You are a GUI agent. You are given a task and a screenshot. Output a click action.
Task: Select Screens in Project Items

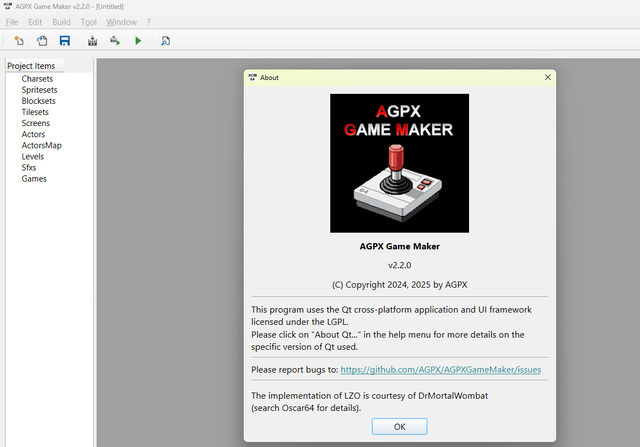pos(36,123)
